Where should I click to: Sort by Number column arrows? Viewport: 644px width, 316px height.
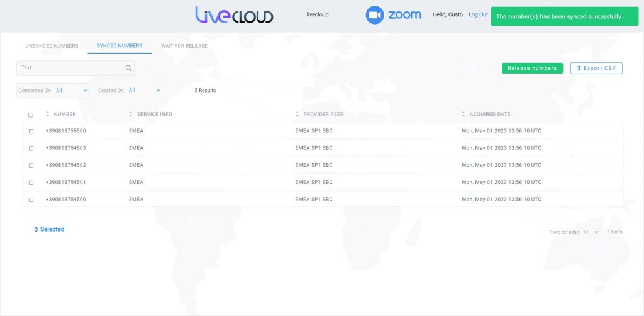48,115
